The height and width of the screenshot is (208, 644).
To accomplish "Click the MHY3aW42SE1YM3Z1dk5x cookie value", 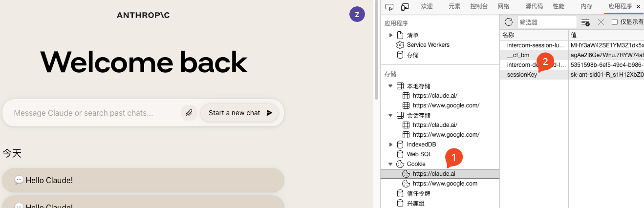I will click(x=607, y=45).
